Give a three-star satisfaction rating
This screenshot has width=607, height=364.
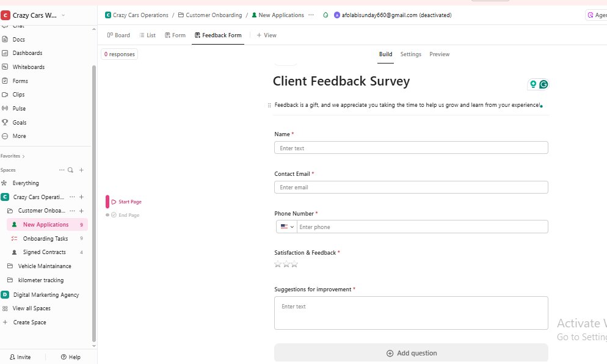[x=294, y=263]
